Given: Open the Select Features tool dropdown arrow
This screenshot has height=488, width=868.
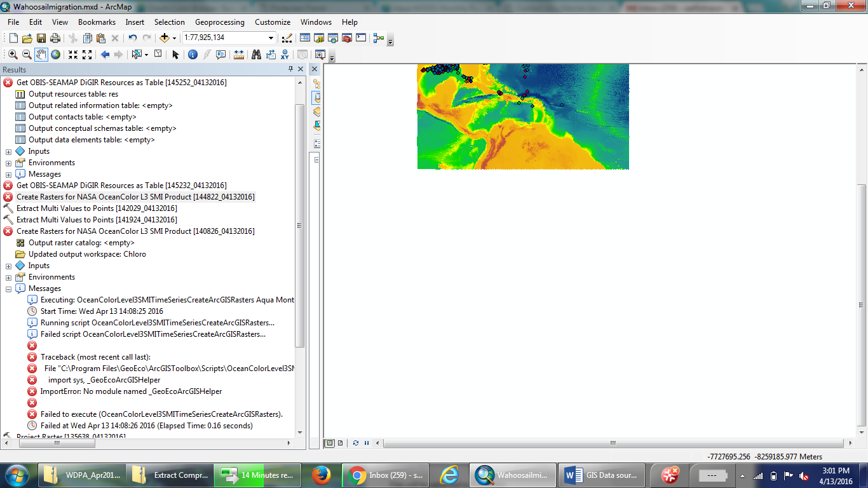Looking at the screenshot, I should coord(146,55).
